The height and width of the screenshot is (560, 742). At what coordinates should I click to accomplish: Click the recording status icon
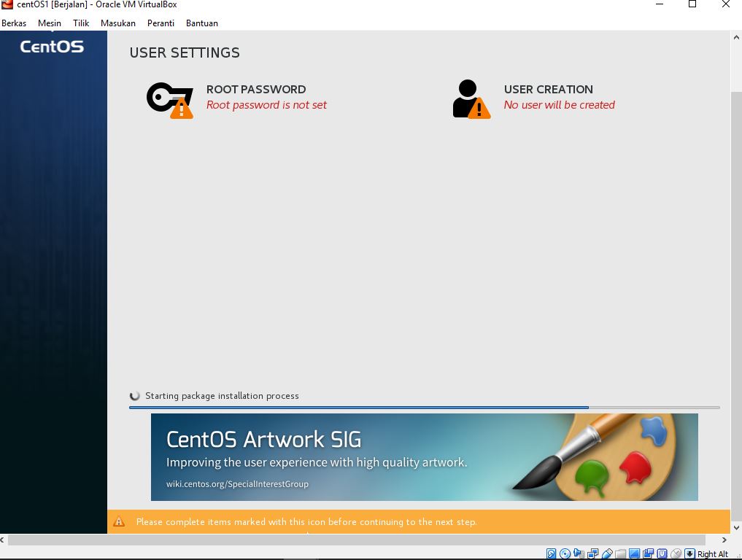click(x=649, y=553)
